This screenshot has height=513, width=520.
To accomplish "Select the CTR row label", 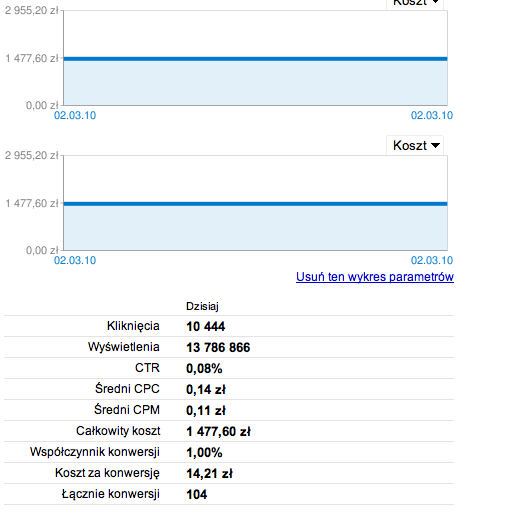I will (147, 368).
